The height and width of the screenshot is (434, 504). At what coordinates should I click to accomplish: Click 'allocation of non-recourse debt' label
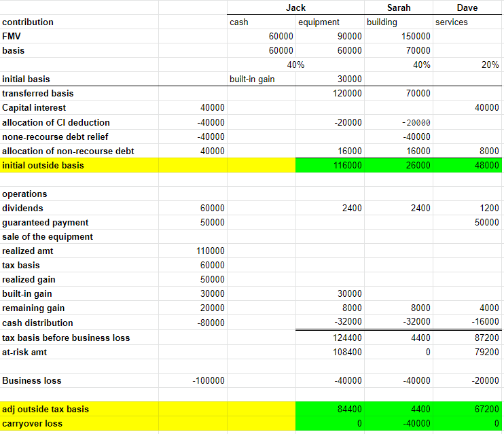68,151
